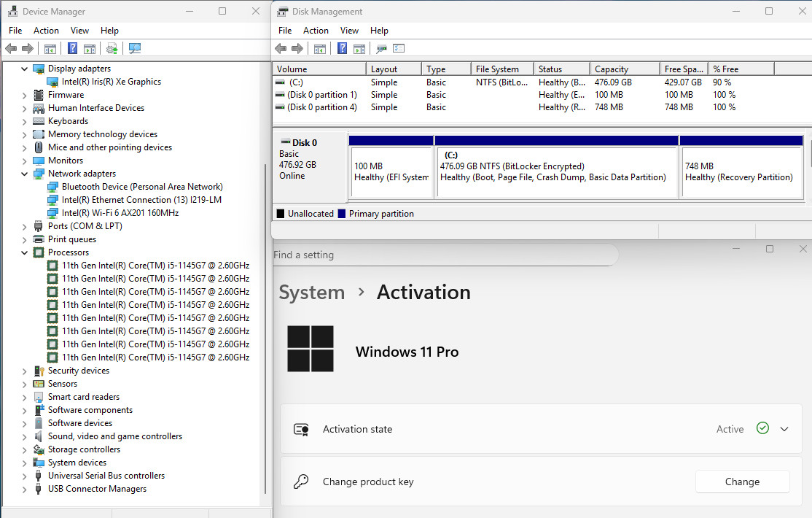Screen dimensions: 812x518
Task: Click Update driver icon in Device Manager toolbar
Action: 112,49
